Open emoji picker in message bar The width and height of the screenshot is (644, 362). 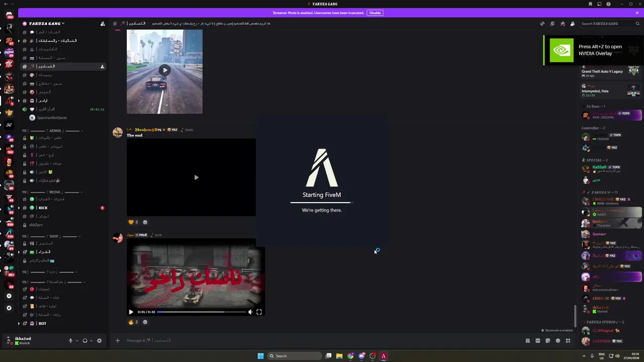pyautogui.click(x=557, y=340)
